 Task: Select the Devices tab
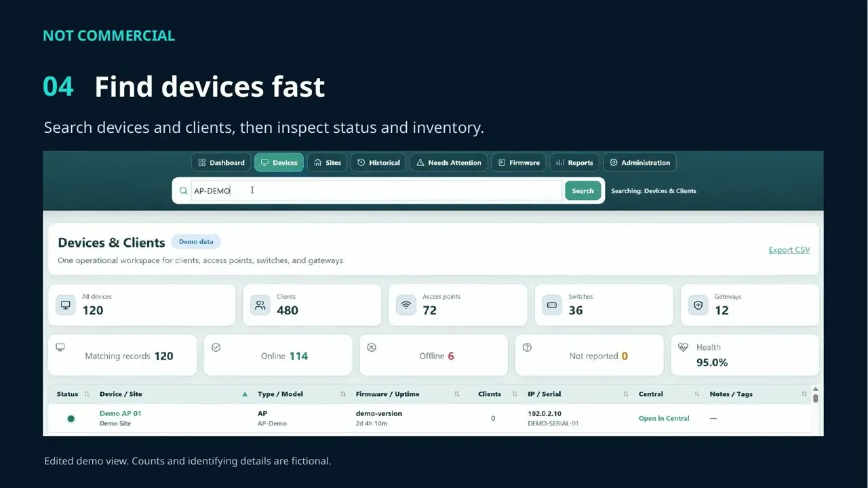(x=279, y=163)
